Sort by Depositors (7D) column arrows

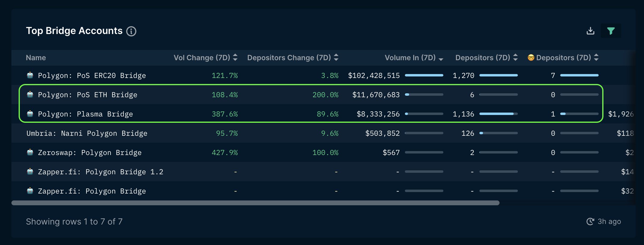[515, 57]
